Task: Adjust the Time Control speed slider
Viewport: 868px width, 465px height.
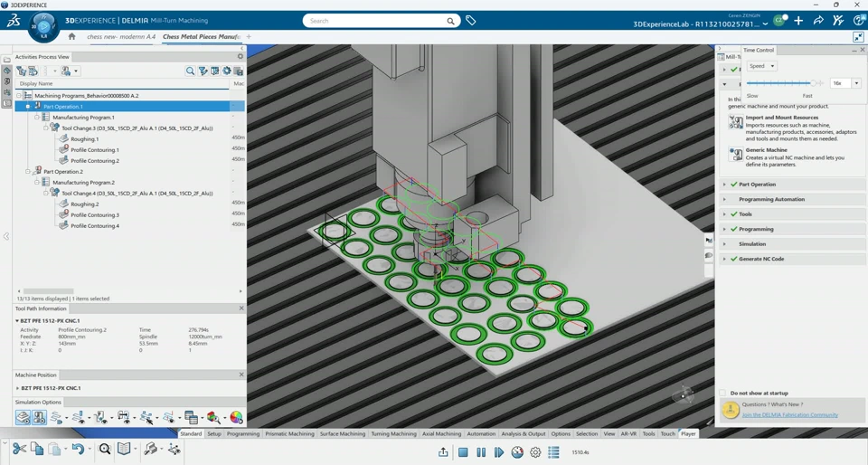Action: click(814, 83)
